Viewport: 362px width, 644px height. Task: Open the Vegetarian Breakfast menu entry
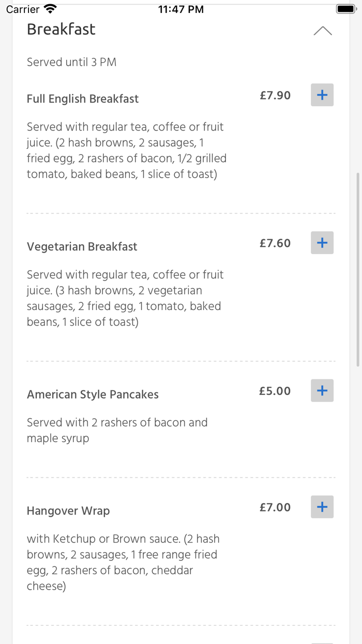(82, 247)
